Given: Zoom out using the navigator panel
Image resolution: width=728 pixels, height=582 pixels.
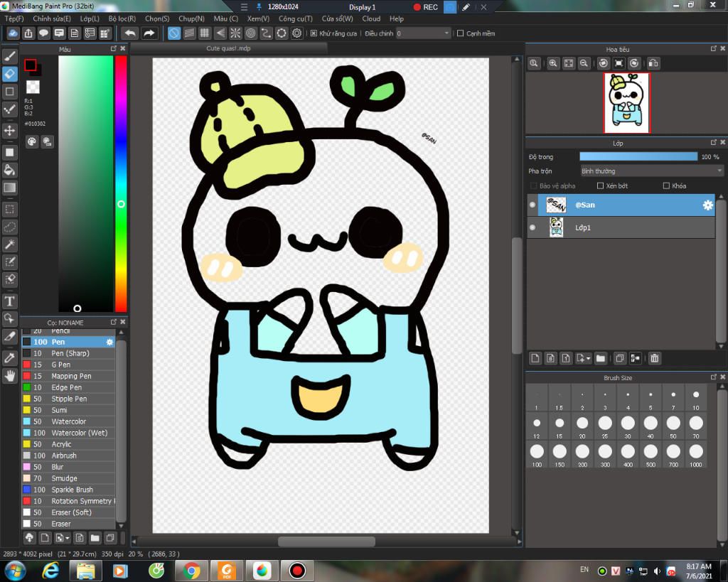Looking at the screenshot, I should [584, 63].
